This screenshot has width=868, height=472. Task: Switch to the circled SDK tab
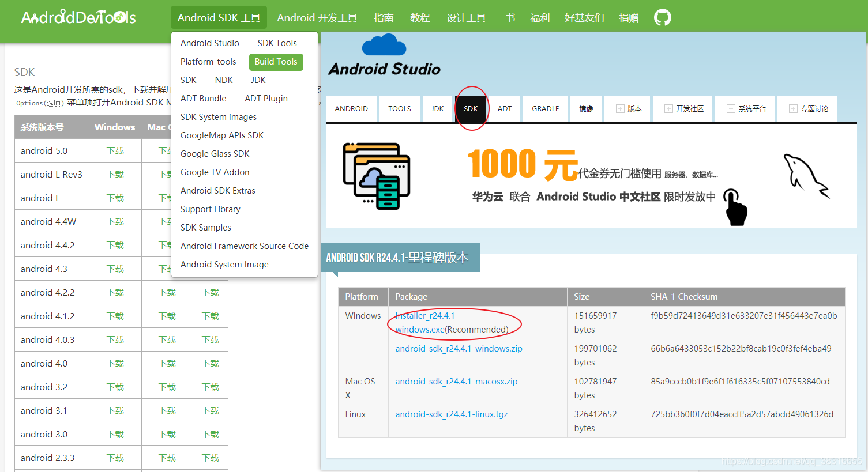(471, 108)
